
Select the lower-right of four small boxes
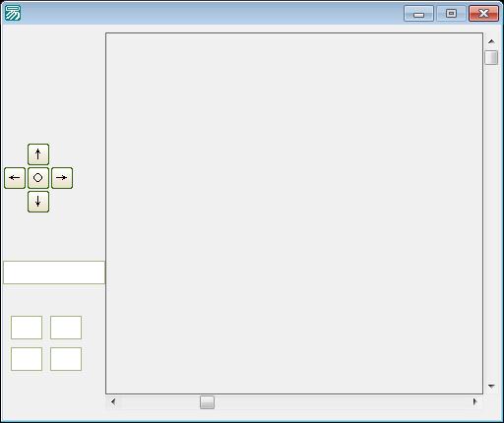pyautogui.click(x=66, y=359)
